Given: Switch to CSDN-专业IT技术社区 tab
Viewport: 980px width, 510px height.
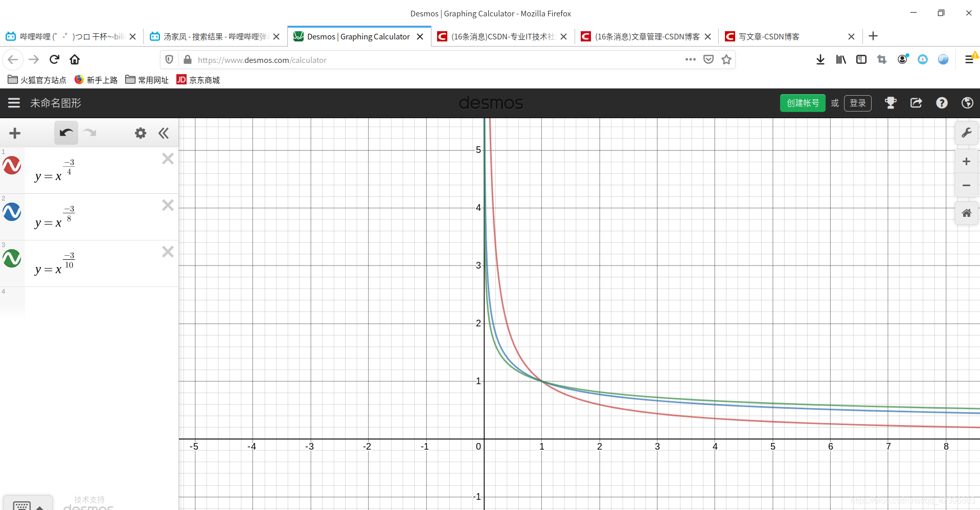Looking at the screenshot, I should click(x=503, y=36).
